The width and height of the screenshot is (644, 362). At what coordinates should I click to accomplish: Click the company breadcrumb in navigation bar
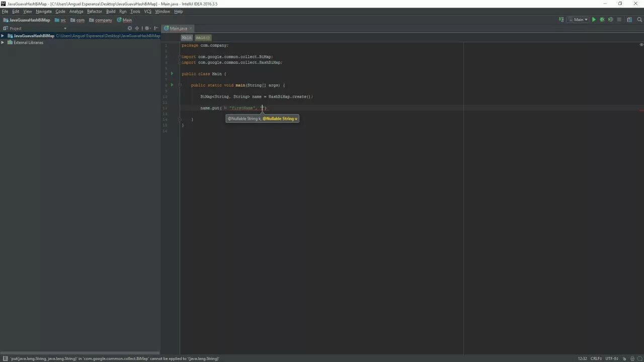(104, 20)
